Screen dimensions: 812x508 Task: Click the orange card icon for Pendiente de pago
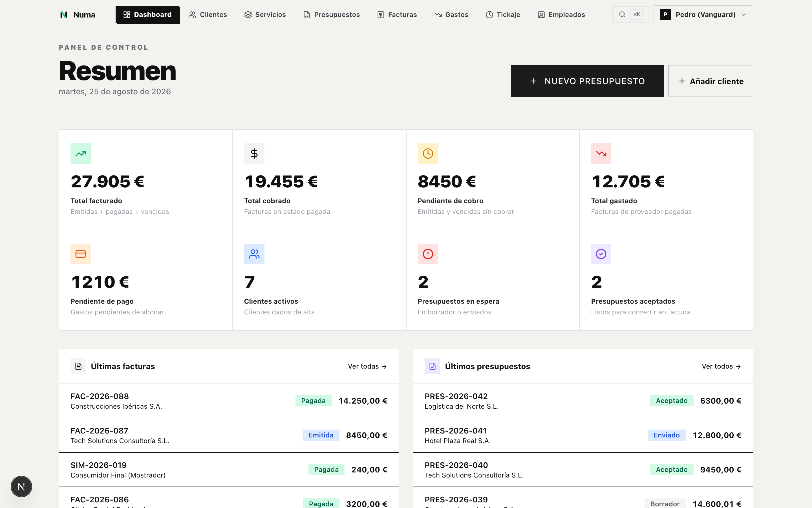pyautogui.click(x=81, y=254)
